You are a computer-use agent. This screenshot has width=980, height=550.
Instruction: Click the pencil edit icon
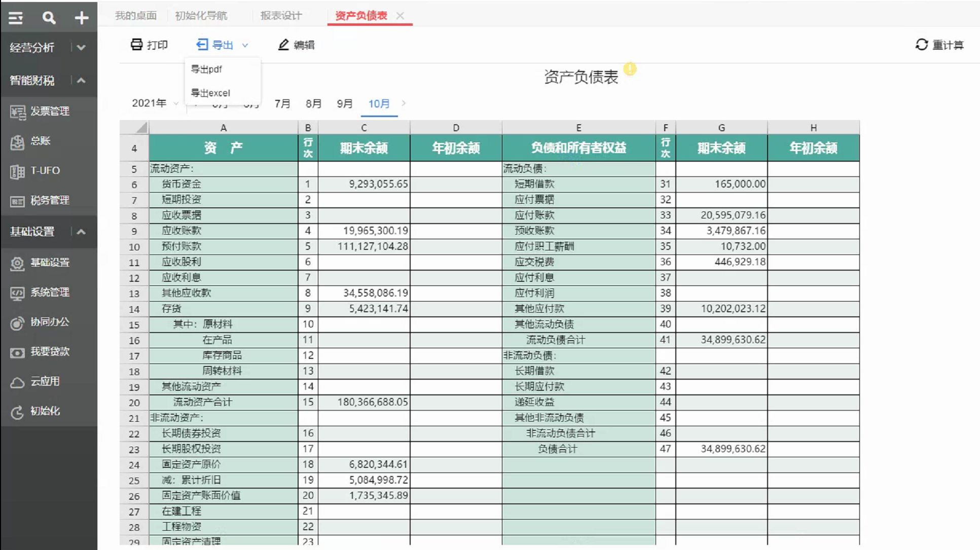tap(283, 45)
